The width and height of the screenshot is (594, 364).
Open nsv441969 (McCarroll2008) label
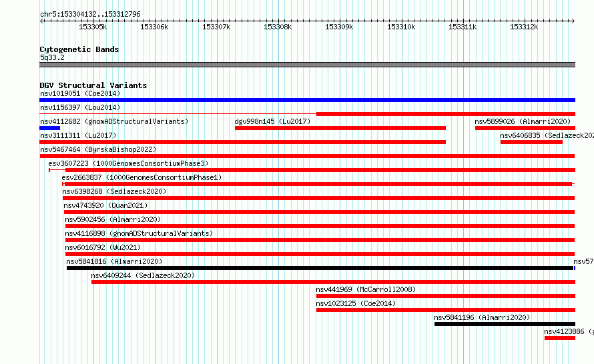click(x=366, y=289)
